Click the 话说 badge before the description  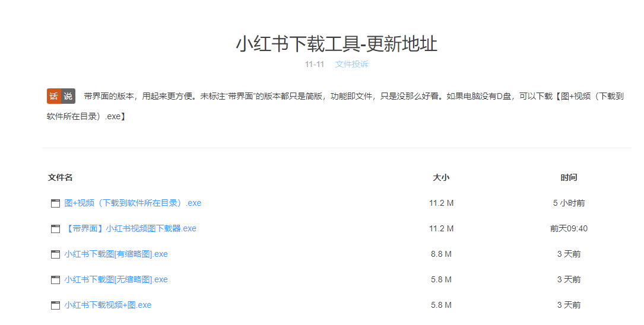(x=61, y=96)
